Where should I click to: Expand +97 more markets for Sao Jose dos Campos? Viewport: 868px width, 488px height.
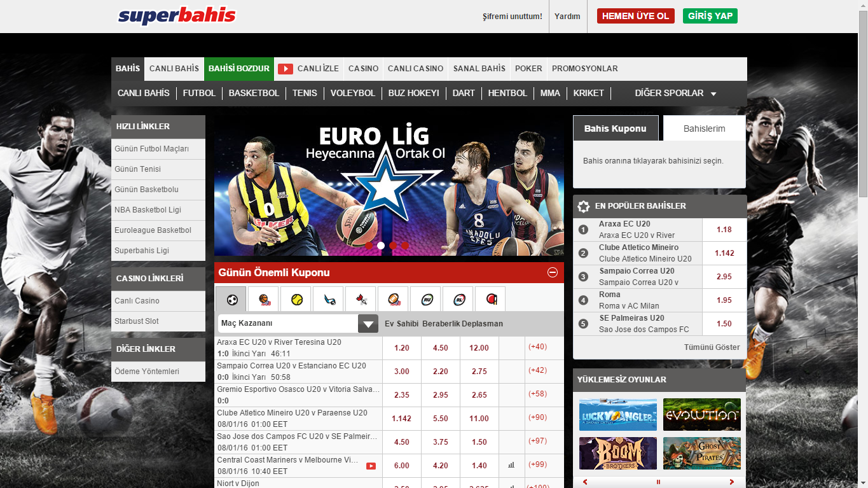537,441
